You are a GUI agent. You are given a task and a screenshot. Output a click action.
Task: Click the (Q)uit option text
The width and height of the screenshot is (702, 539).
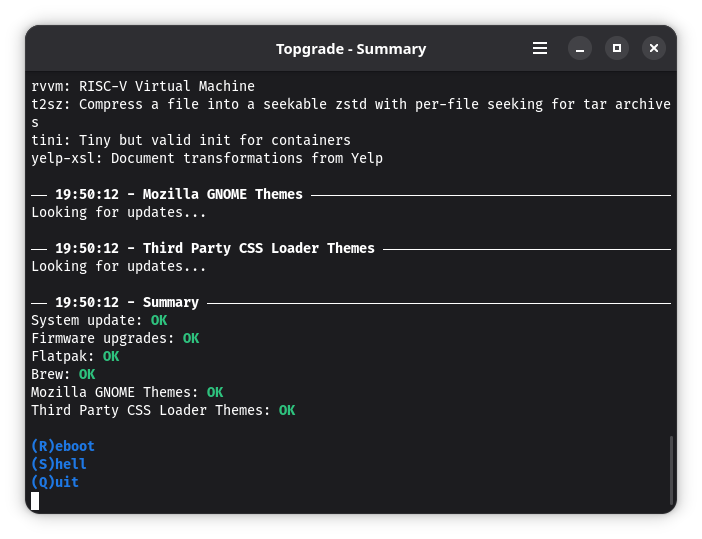click(55, 482)
